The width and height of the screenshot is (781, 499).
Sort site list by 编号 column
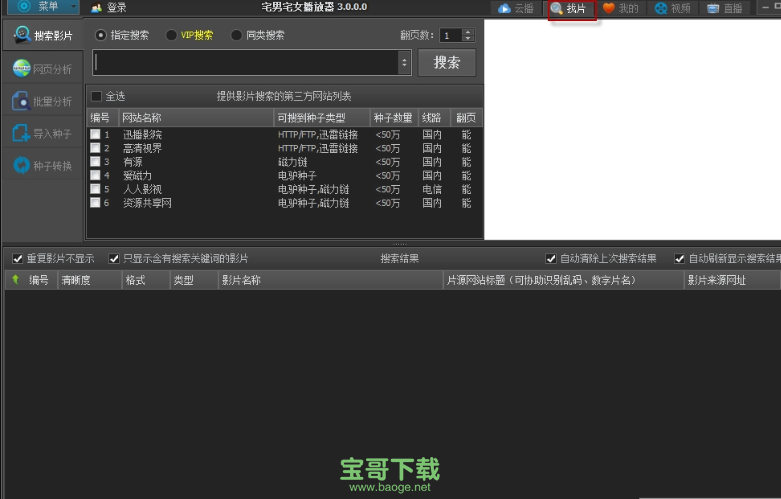[103, 118]
